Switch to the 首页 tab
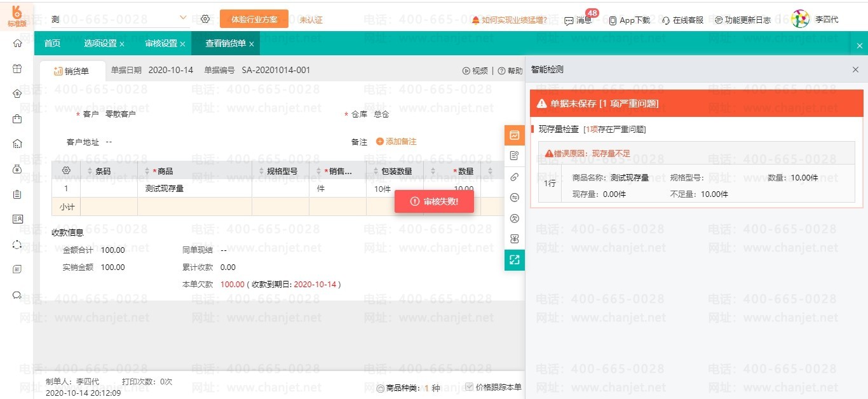Image resolution: width=868 pixels, height=399 pixels. tap(52, 44)
